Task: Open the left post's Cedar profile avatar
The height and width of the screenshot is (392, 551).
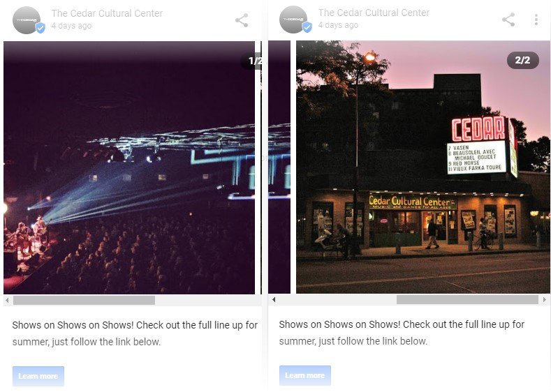Action: pos(27,20)
